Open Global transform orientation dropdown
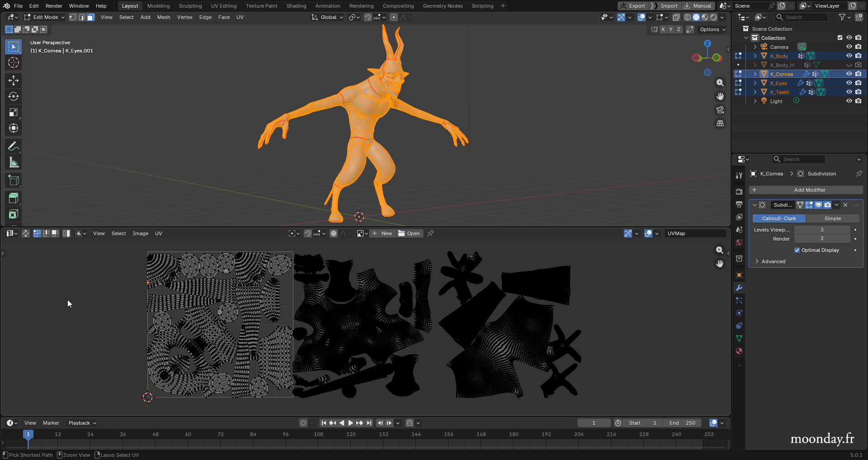868x460 pixels. pyautogui.click(x=327, y=17)
